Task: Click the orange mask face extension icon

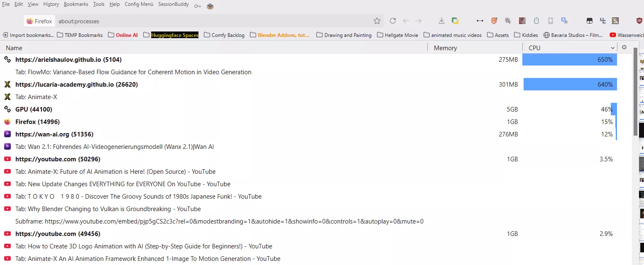Action: click(494, 21)
